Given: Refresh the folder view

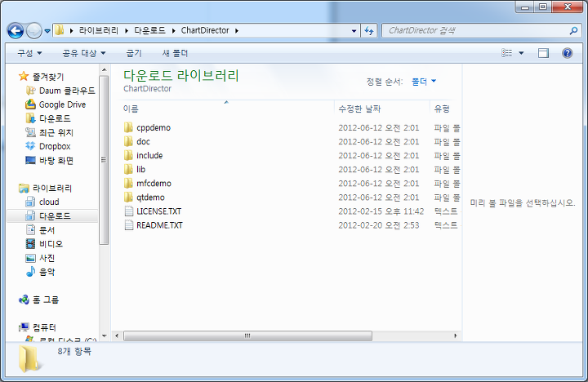Looking at the screenshot, I should 369,31.
